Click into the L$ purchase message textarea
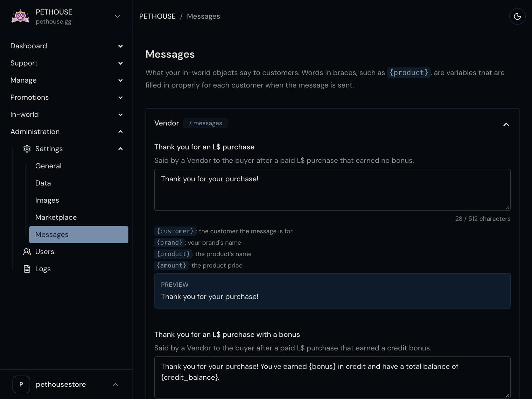The height and width of the screenshot is (399, 532). (332, 190)
